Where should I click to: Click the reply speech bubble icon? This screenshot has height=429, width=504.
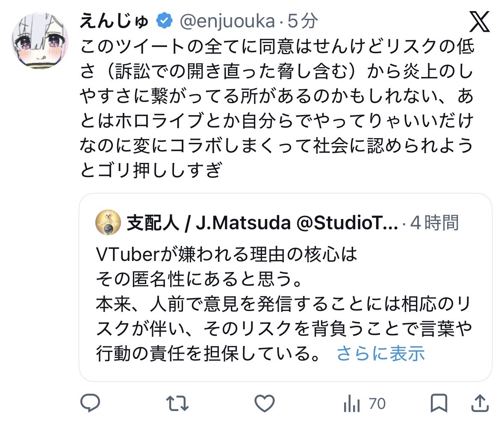pyautogui.click(x=90, y=403)
